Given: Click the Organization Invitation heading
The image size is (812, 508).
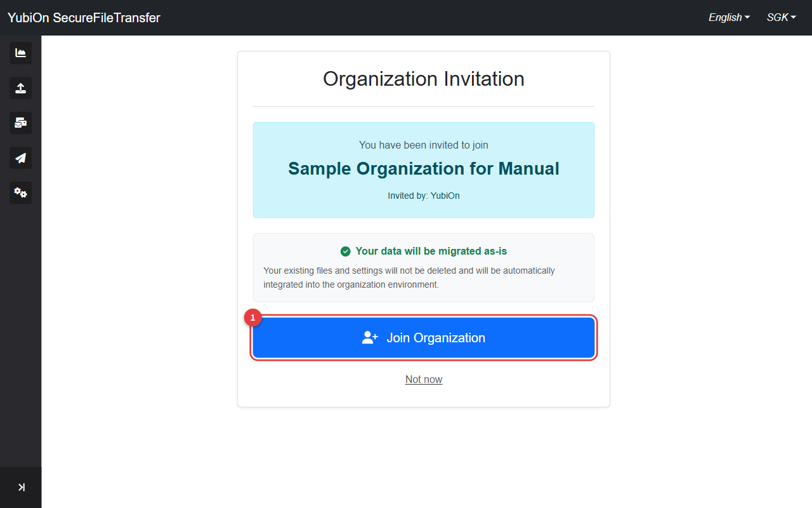Looking at the screenshot, I should [x=424, y=79].
